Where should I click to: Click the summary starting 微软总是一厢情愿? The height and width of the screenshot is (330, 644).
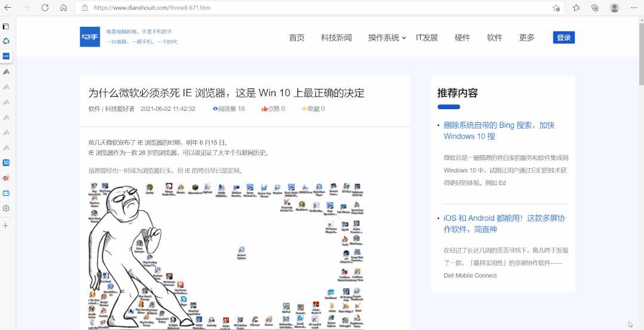click(506, 170)
